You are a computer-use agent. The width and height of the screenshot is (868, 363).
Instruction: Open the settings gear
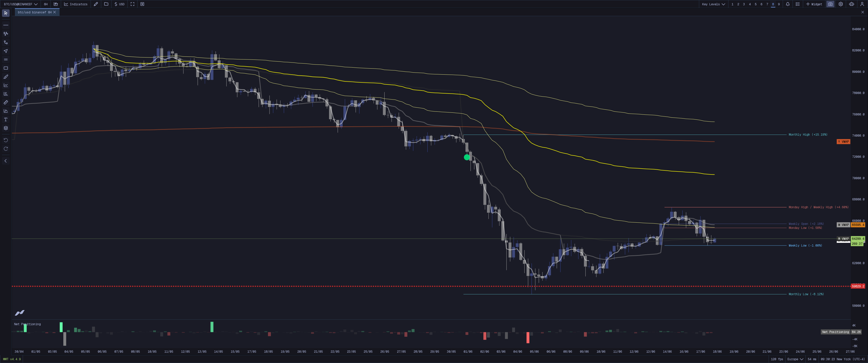click(841, 4)
